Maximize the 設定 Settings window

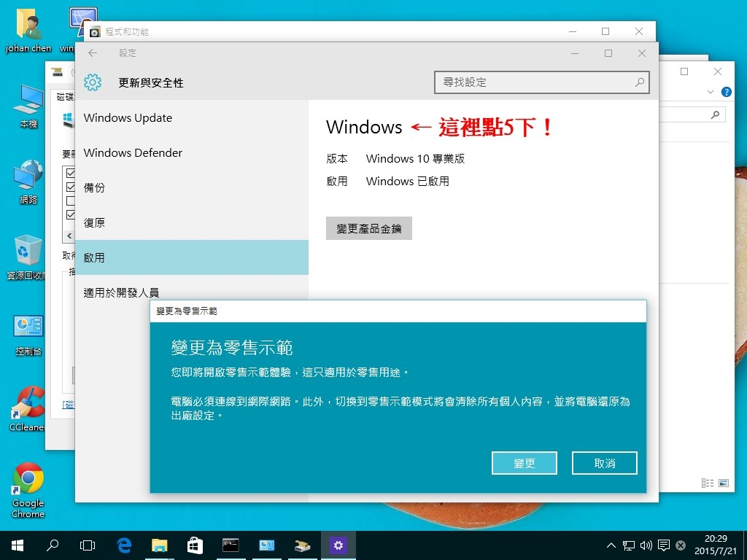pyautogui.click(x=608, y=52)
